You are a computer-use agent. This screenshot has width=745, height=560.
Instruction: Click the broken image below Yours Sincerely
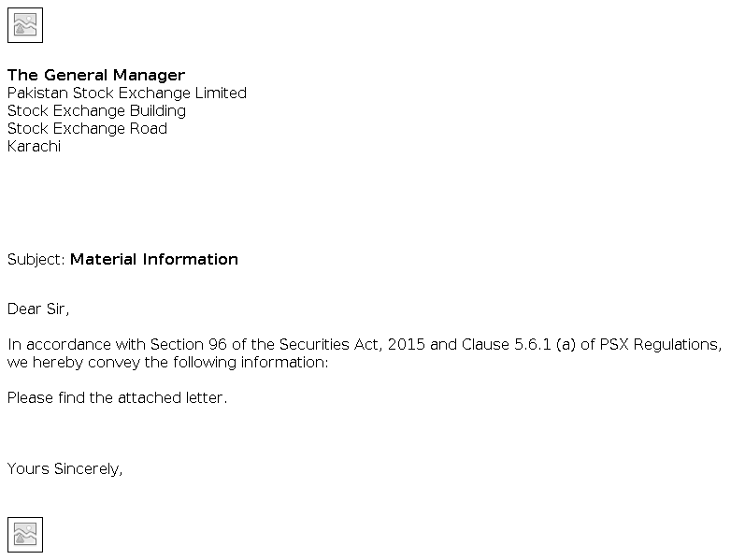tap(25, 535)
